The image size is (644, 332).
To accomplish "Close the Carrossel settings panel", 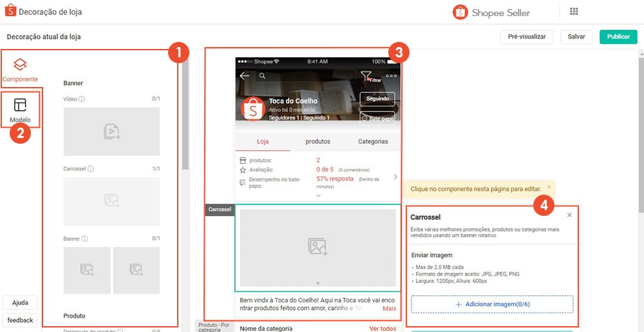I will click(x=569, y=215).
